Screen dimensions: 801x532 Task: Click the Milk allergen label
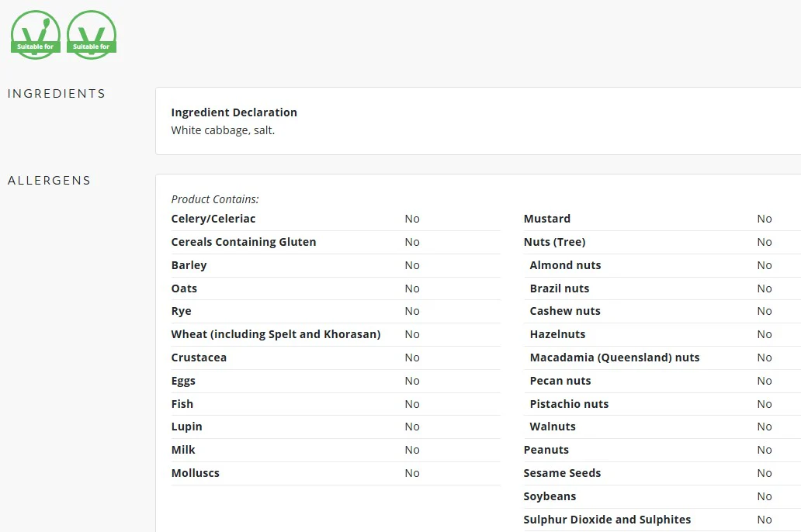click(x=183, y=450)
